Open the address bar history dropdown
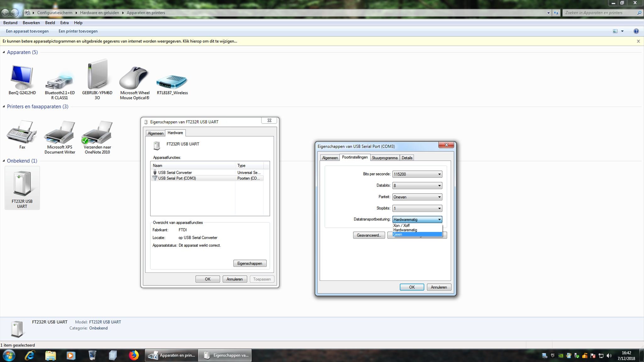This screenshot has height=362, width=644. click(548, 13)
